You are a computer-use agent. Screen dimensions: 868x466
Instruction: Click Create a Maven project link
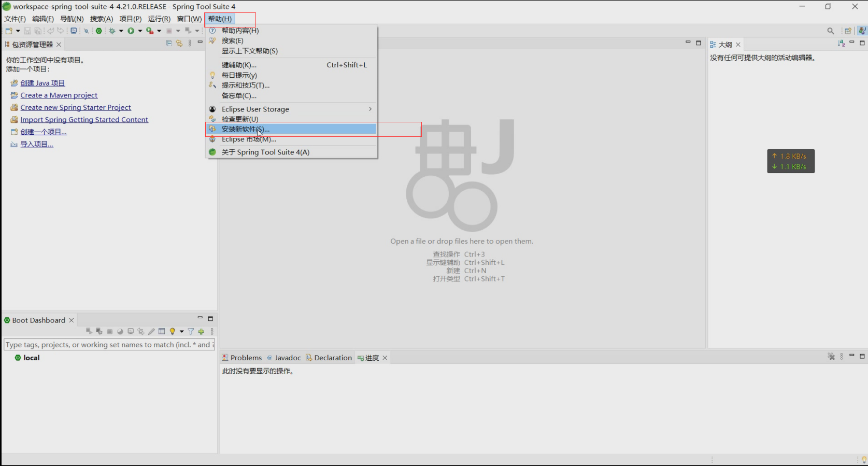pos(59,95)
